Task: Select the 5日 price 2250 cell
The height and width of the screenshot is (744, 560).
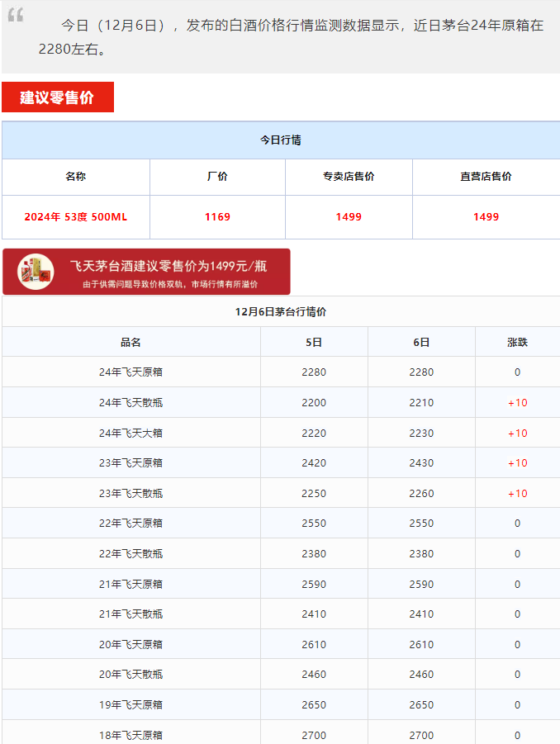Action: [314, 494]
